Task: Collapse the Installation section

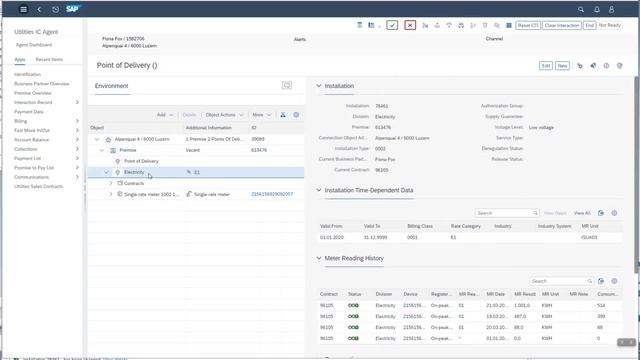Action: [x=319, y=86]
